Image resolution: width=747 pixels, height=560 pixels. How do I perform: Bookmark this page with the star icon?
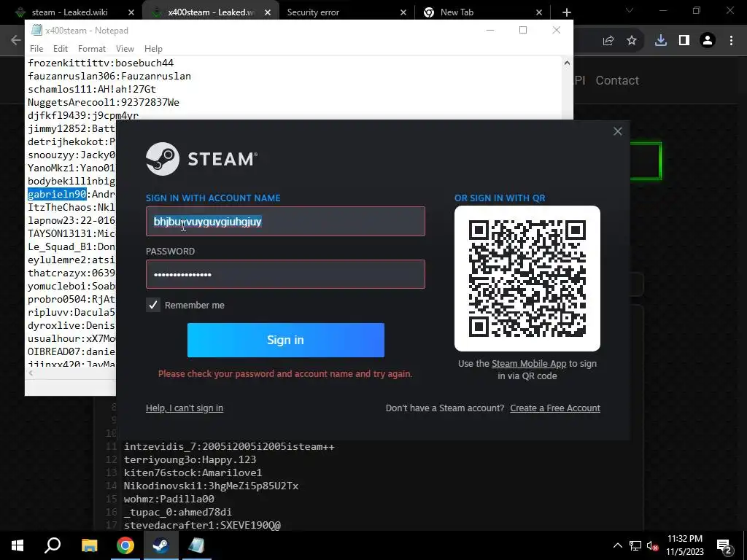632,41
